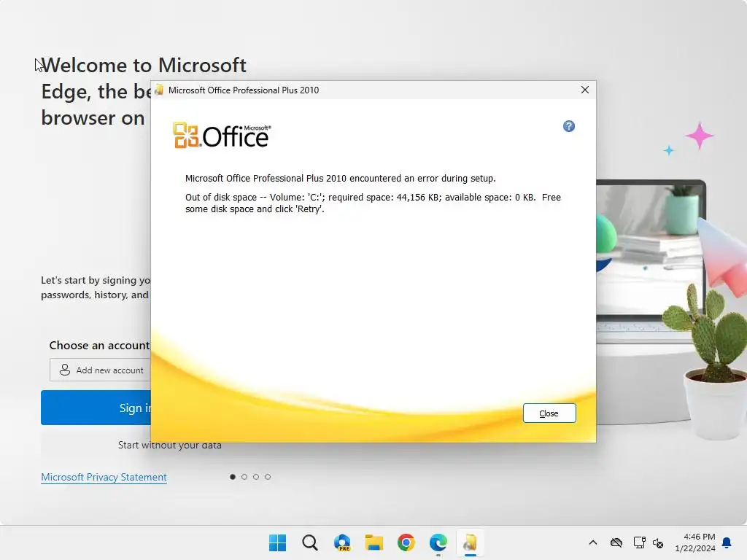Viewport: 747px width, 560px height.
Task: Open the clock showing 4:46 PM
Action: 695,542
